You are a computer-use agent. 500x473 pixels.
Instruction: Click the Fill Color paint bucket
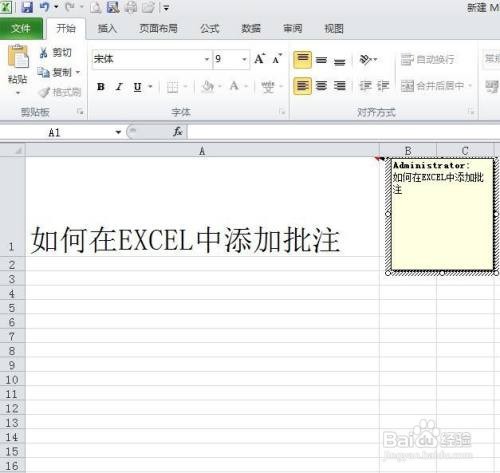(208, 87)
